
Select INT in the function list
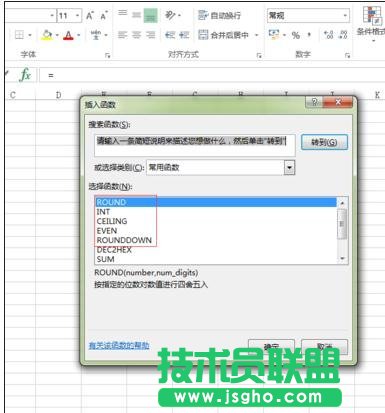pyautogui.click(x=216, y=212)
